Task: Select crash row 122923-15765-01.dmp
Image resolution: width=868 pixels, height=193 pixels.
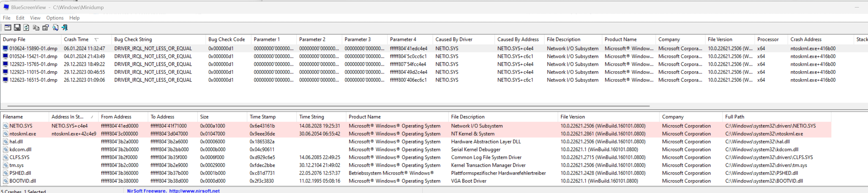Action: [x=33, y=64]
